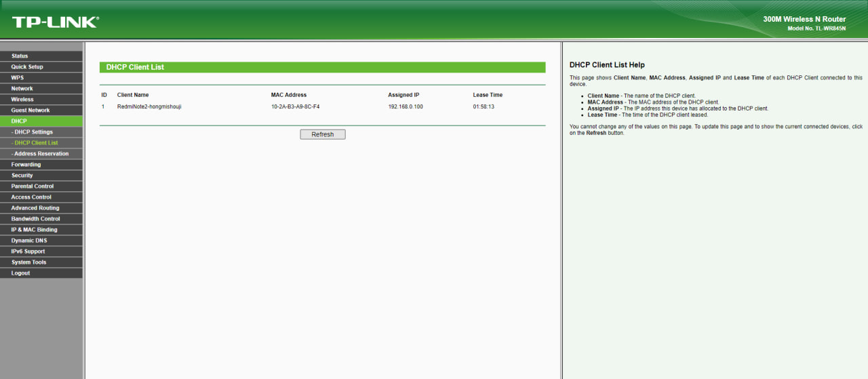The image size is (868, 379).
Task: Click the RedmiNote2-hongmishouji client name
Action: point(149,106)
